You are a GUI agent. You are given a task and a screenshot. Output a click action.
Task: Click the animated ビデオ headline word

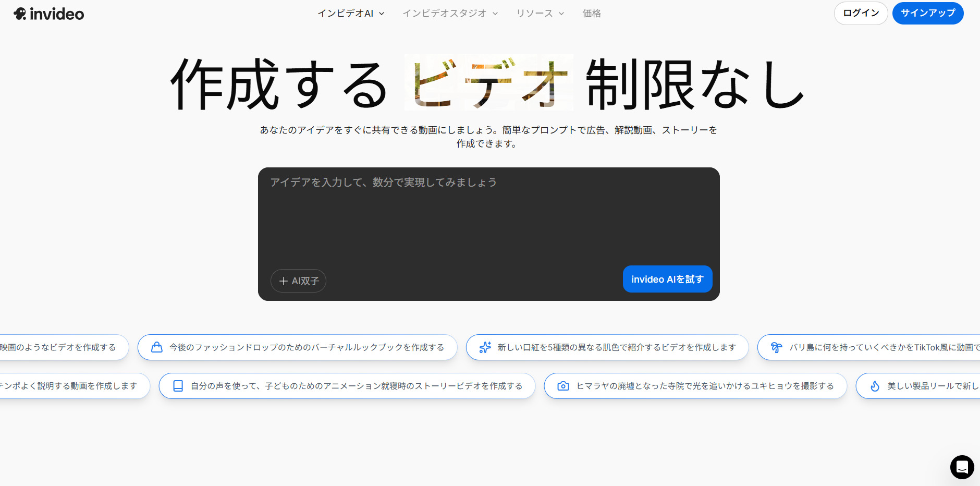point(489,83)
